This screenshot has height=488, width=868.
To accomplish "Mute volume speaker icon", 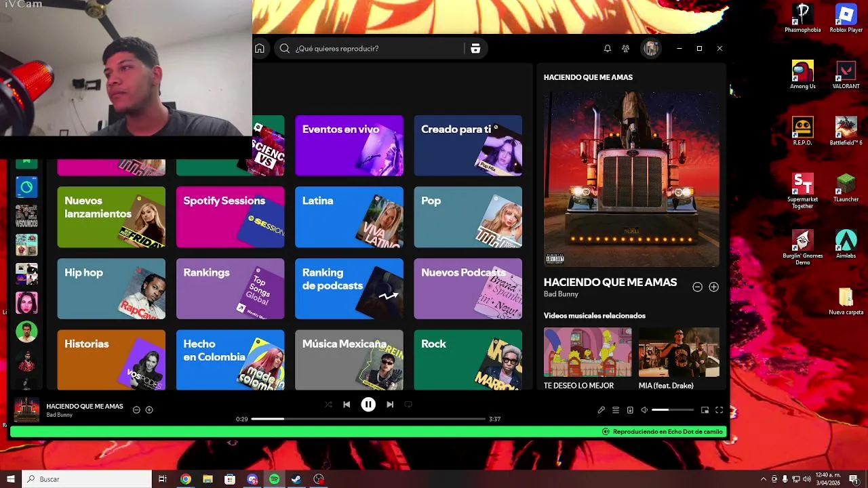I will coord(644,410).
